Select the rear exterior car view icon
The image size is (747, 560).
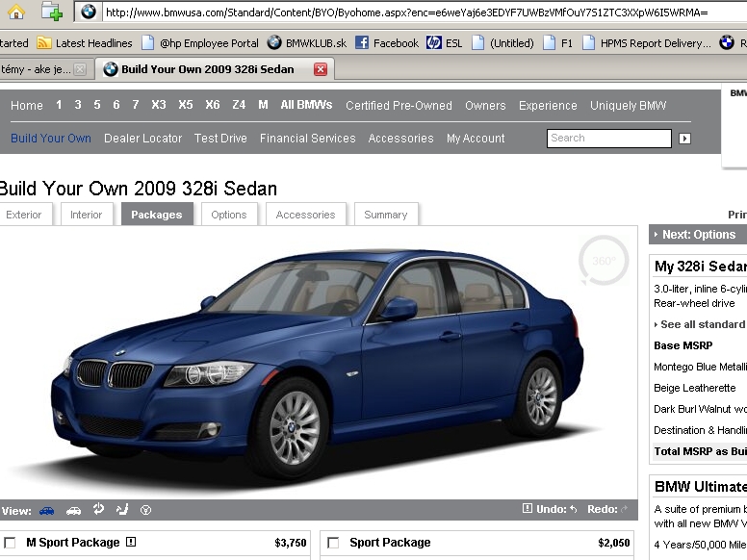click(x=73, y=511)
